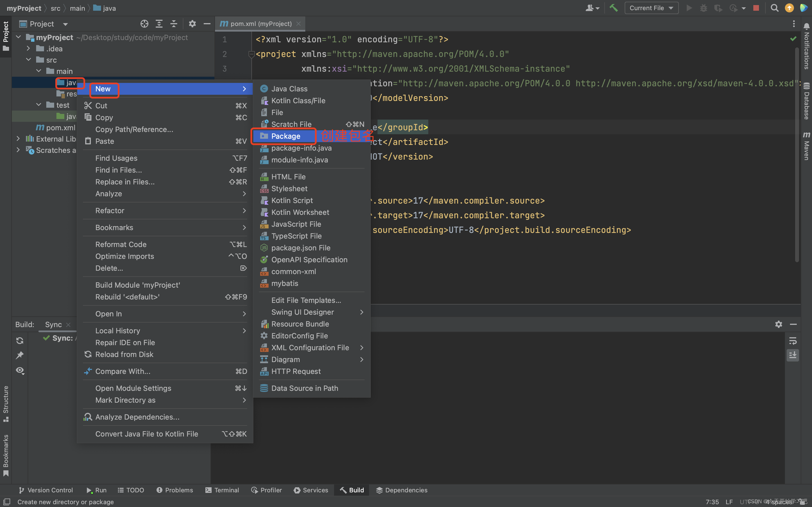This screenshot has width=812, height=507.
Task: Click the editor tabs three-dot menu icon
Action: pos(794,23)
